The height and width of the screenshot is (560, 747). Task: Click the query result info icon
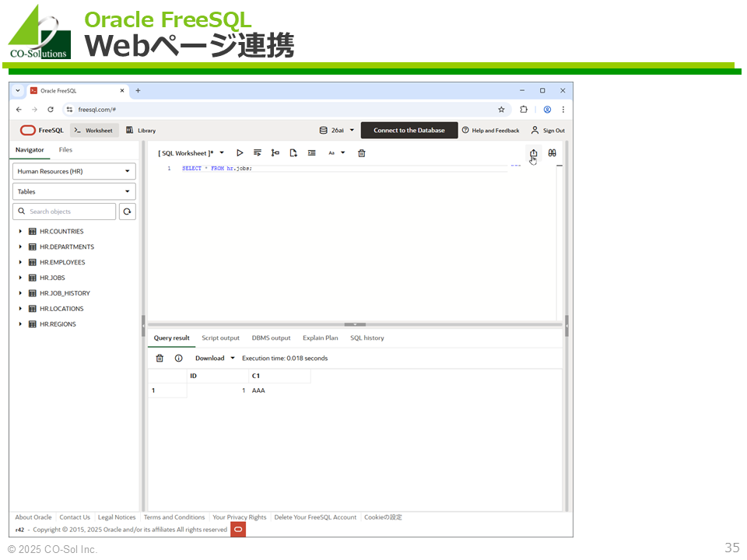pos(178,359)
